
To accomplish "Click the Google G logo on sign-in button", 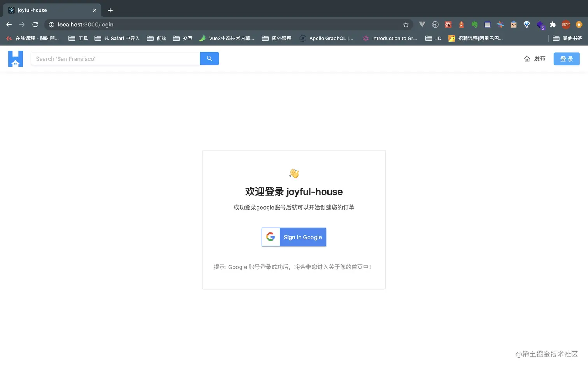I will (x=271, y=237).
